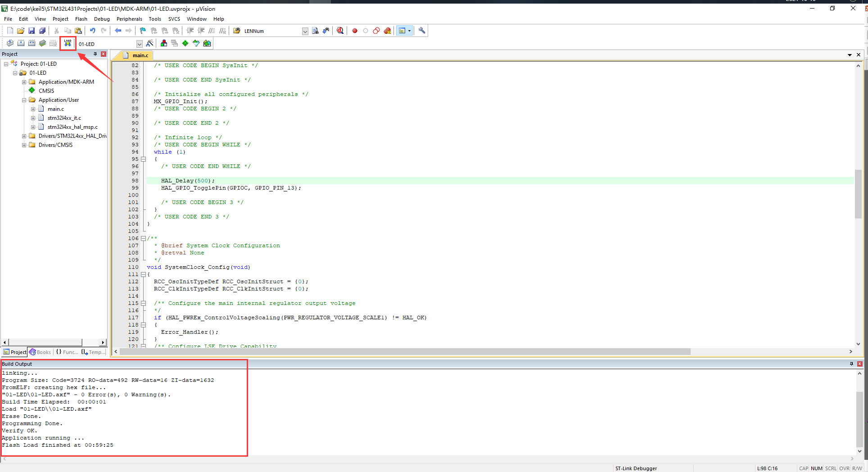Open the editor tab list dropdown
Viewport: 868px width, 472px height.
pos(850,55)
